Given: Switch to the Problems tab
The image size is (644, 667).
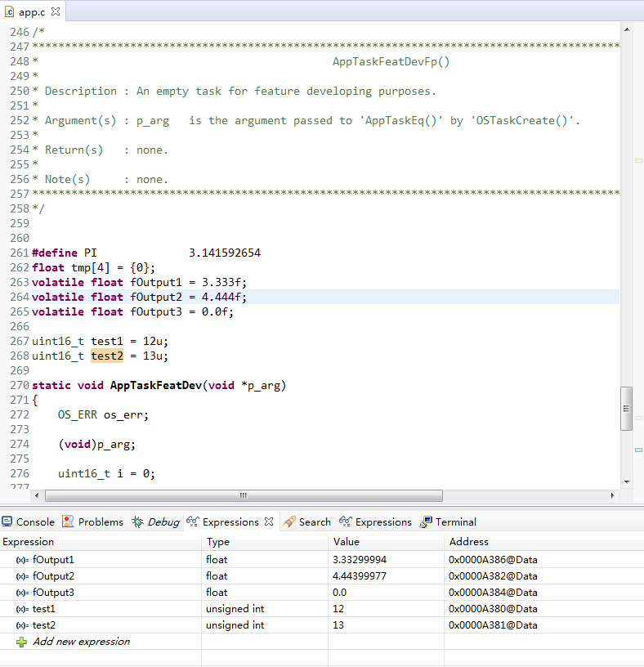Looking at the screenshot, I should point(93,522).
